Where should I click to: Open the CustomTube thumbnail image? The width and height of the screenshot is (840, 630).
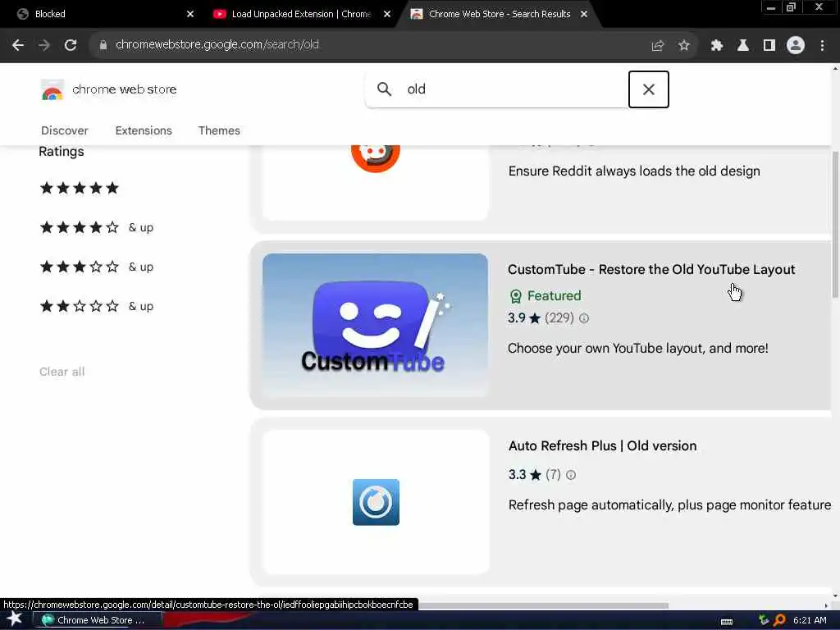[375, 325]
